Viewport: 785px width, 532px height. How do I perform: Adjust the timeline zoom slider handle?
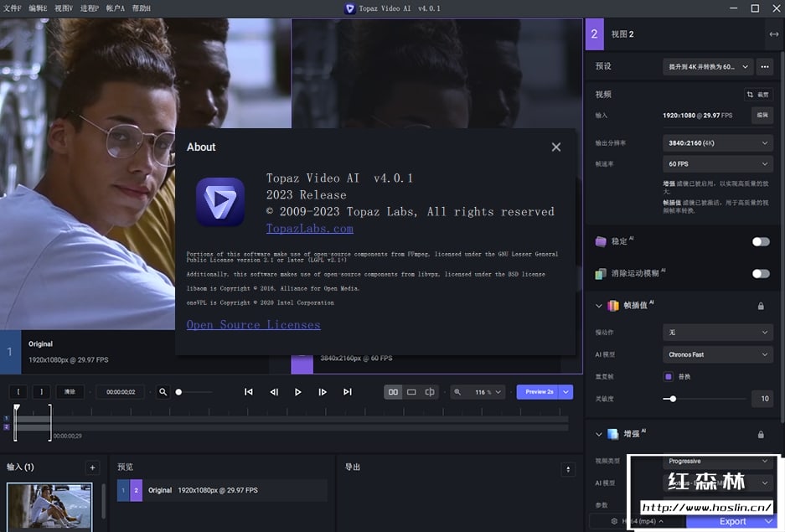pyautogui.click(x=178, y=392)
